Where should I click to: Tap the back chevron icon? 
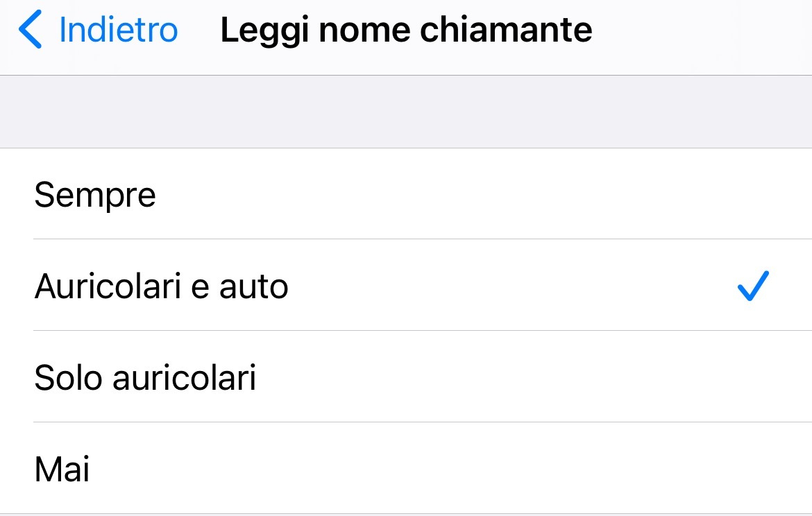29,29
